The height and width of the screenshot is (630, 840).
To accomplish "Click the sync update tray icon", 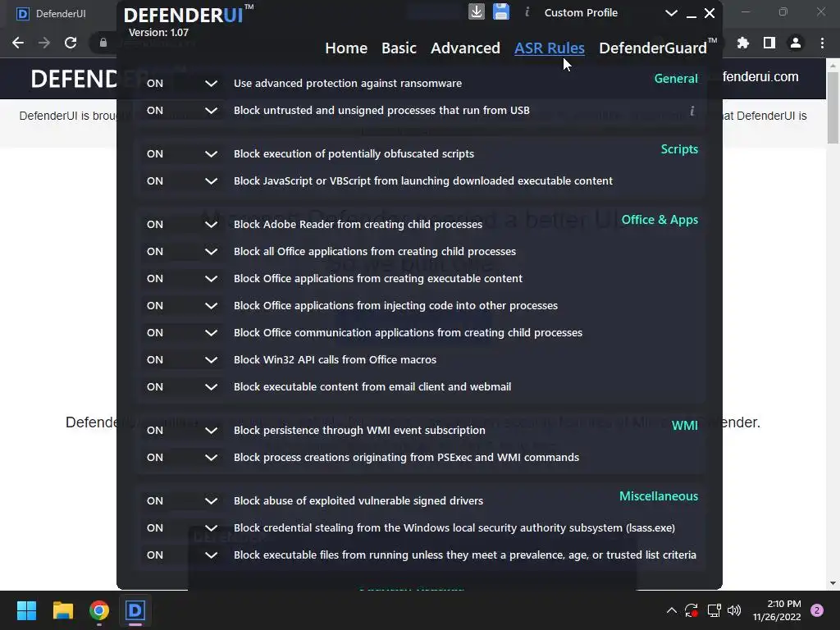I will (692, 610).
